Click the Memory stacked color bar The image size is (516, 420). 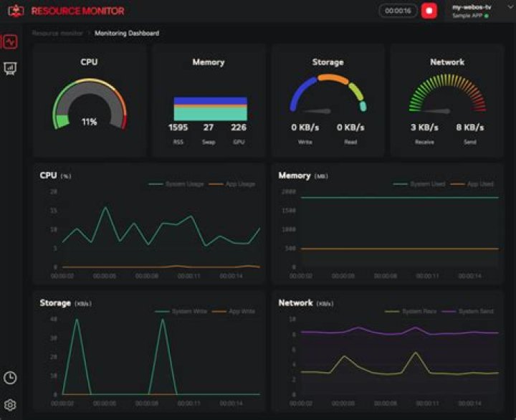(210, 109)
